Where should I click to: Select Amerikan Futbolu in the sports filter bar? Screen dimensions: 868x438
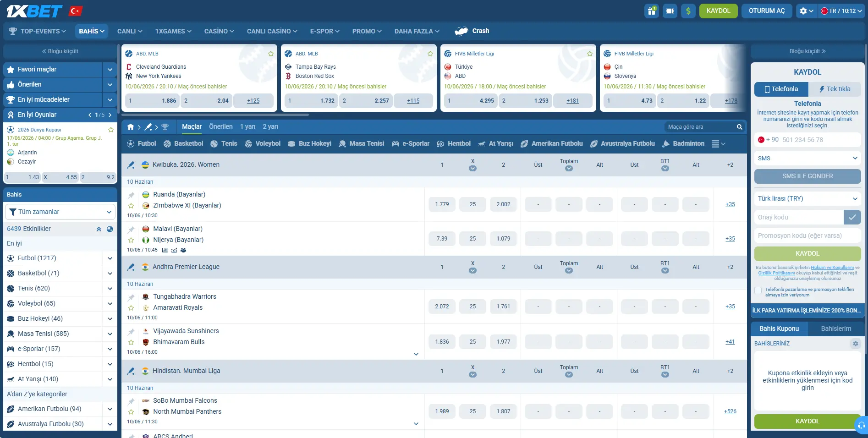552,144
